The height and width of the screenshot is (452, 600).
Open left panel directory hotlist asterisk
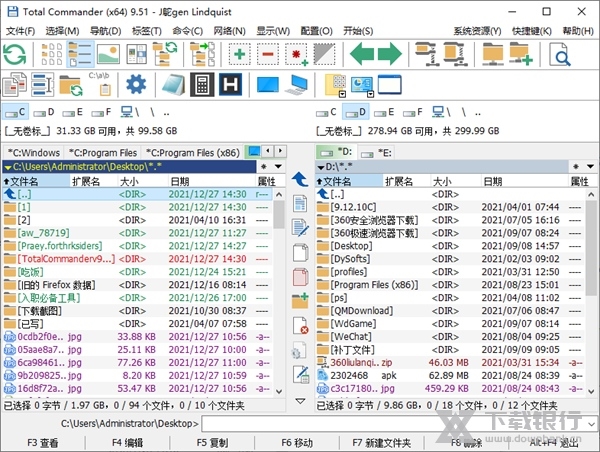(264, 166)
